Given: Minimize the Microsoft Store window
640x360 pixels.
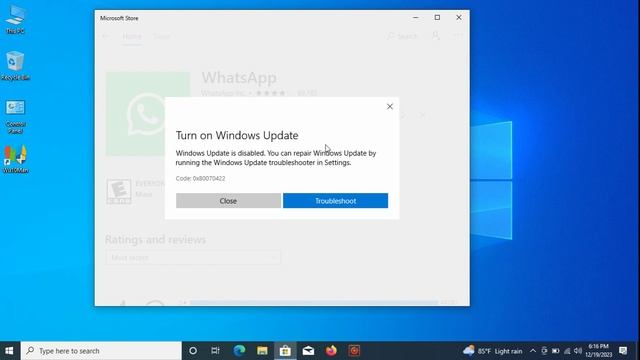Looking at the screenshot, I should tap(416, 18).
